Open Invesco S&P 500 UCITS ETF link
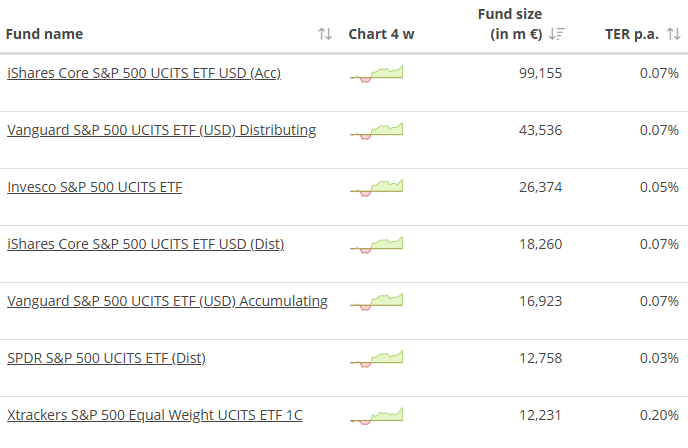 (94, 187)
